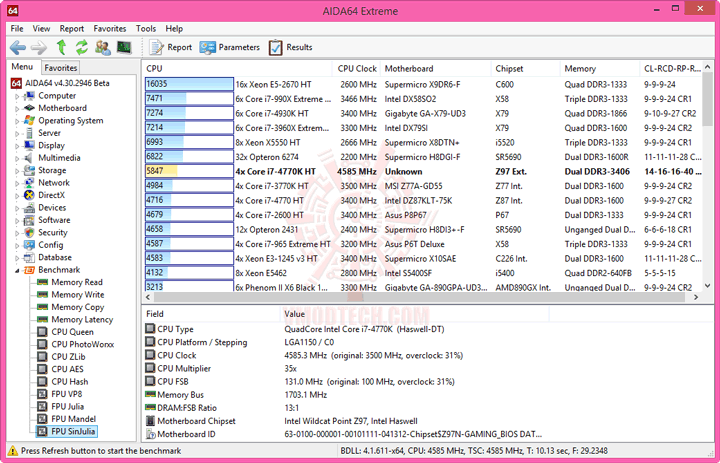Screen dimensions: 720x463
Task: Click the Results toolbar button
Action: [x=290, y=47]
